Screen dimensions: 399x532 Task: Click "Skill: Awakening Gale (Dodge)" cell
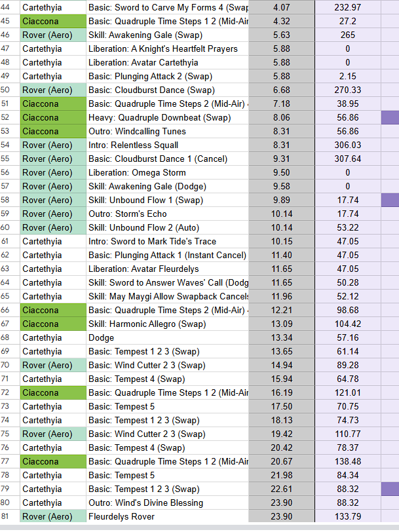(168, 186)
